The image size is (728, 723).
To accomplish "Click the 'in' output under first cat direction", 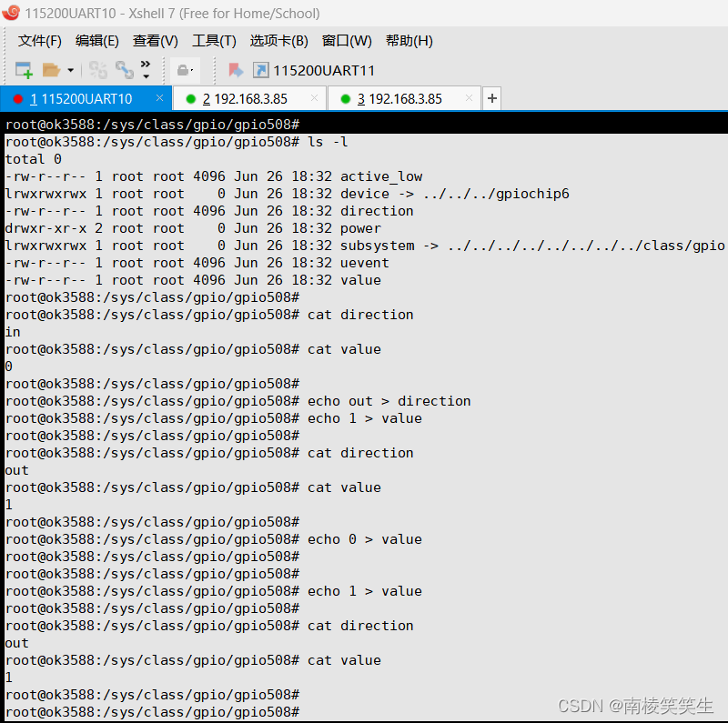I will [13, 332].
